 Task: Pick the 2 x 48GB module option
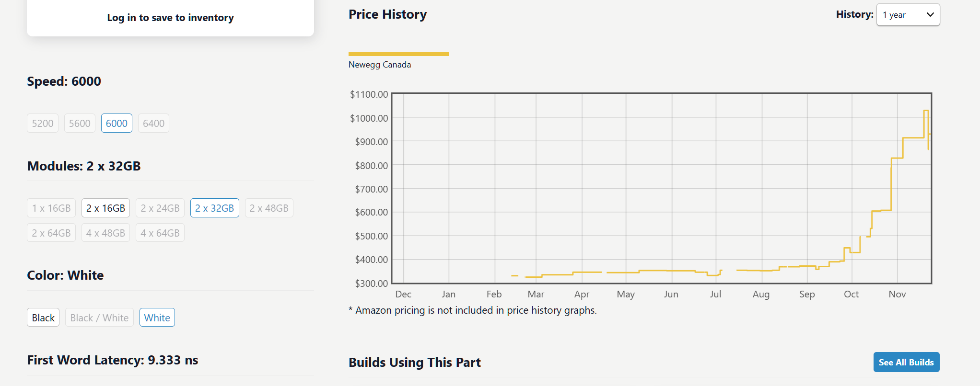(269, 208)
